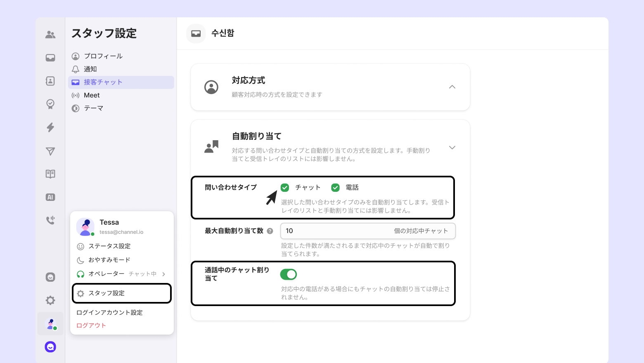
Task: Open the gear settings icon in sidebar
Action: pyautogui.click(x=50, y=300)
